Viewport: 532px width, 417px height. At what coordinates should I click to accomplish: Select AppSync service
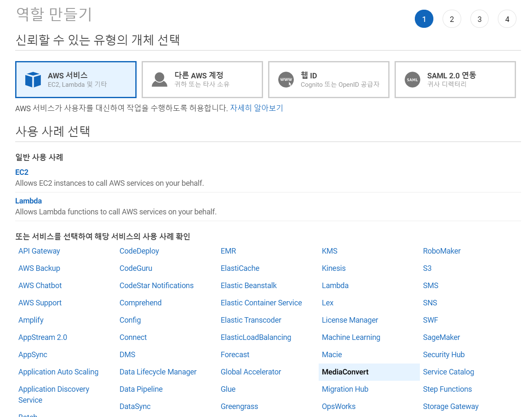tap(33, 355)
